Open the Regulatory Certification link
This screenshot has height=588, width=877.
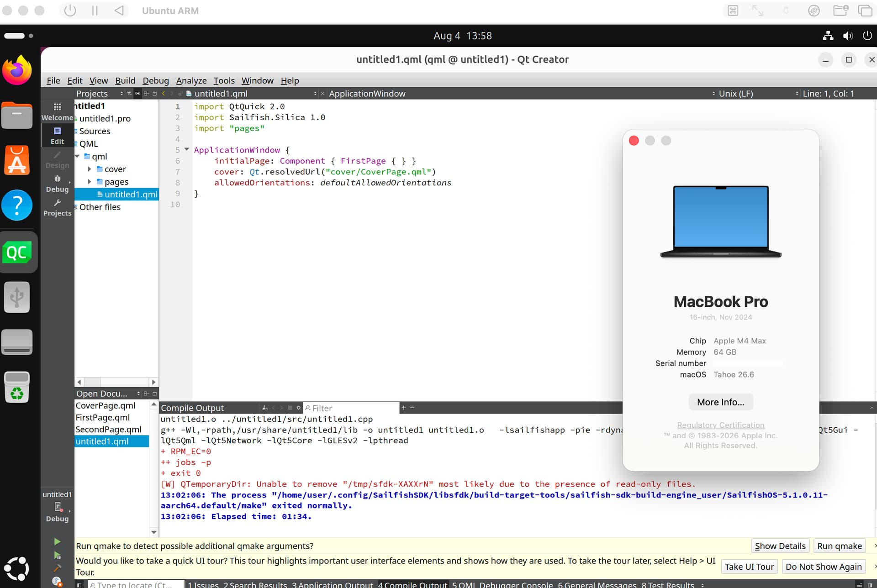point(720,425)
